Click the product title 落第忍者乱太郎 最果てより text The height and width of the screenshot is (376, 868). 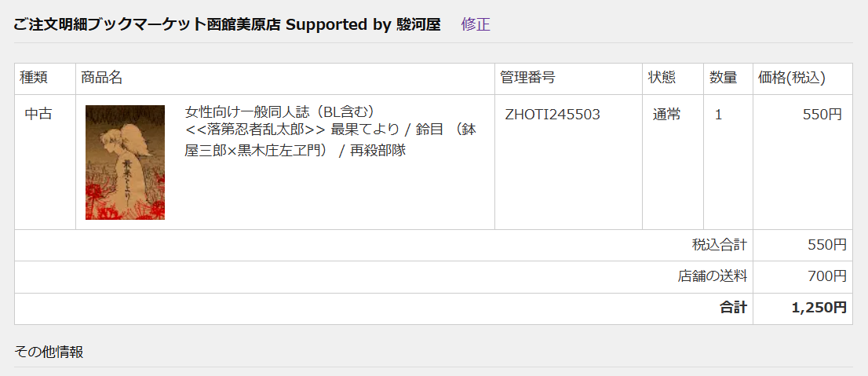coord(330,130)
